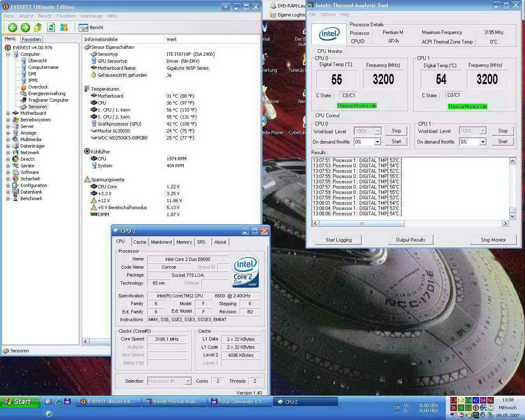Click the Informationsliste column header
This screenshot has height=420, width=525.
click(x=123, y=39)
